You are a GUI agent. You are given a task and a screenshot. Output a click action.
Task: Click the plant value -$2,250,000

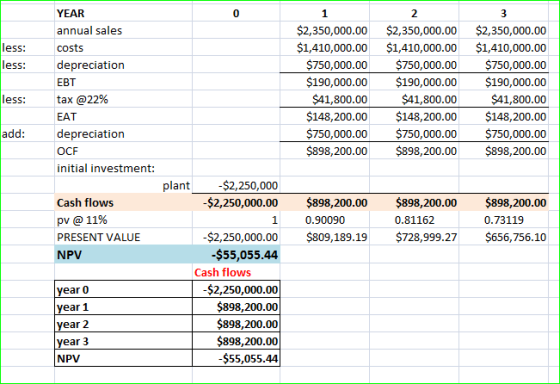click(248, 186)
